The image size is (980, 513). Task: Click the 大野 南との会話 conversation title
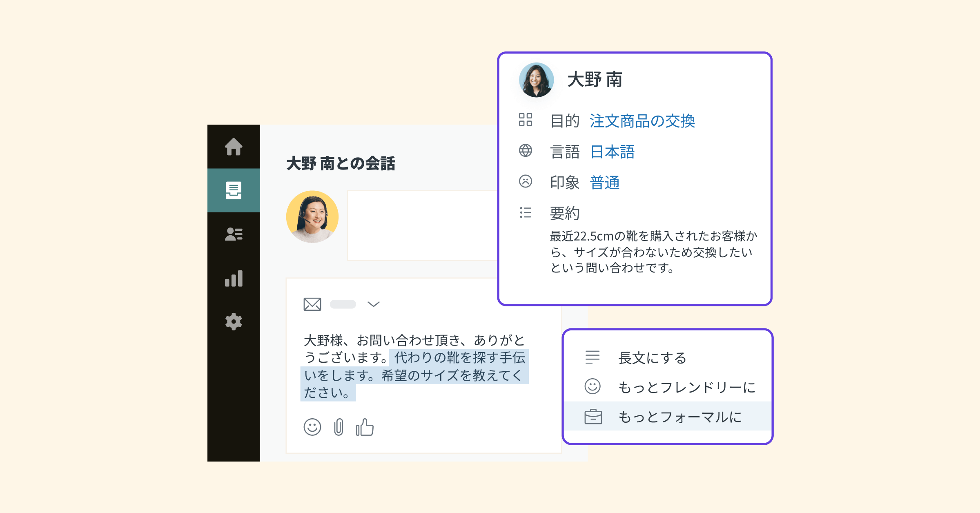click(x=341, y=163)
